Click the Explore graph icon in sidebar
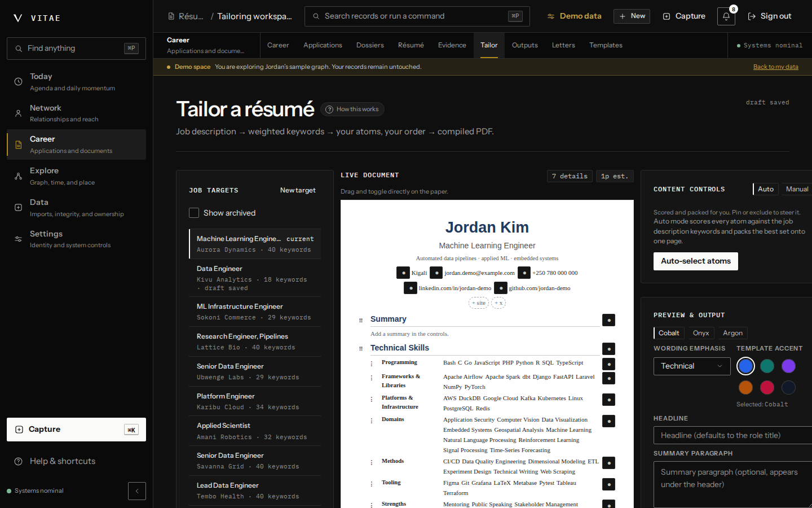812x508 pixels. click(x=19, y=176)
